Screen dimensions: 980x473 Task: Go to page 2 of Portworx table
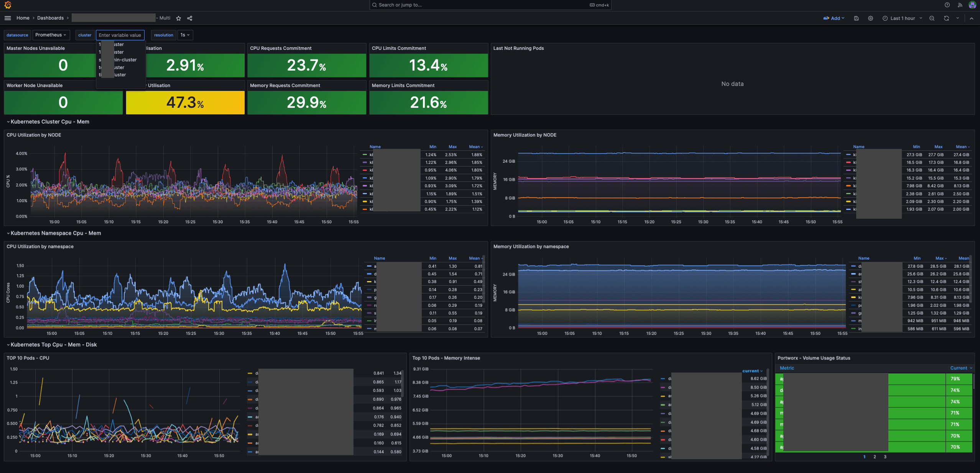[875, 457]
